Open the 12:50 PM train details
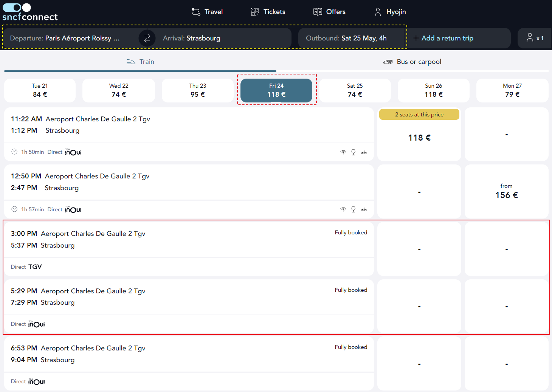Image resolution: width=552 pixels, height=392 pixels. (x=189, y=191)
